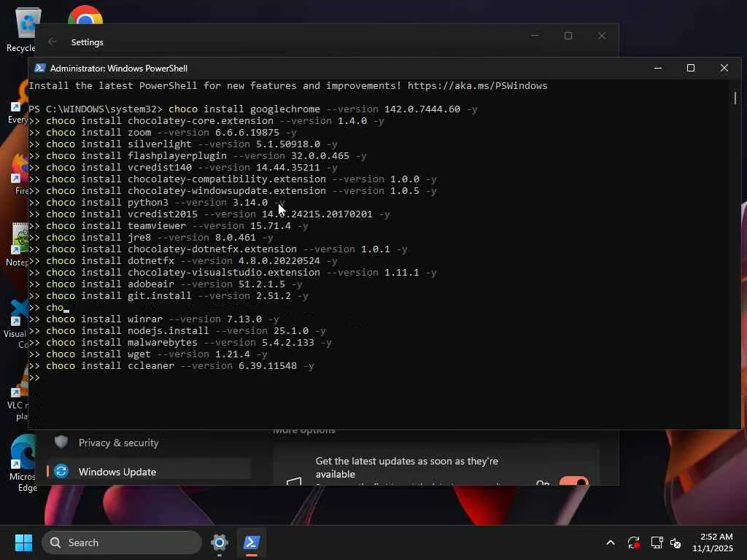
Task: Click the incomplete 'cho' command line
Action: 55,307
